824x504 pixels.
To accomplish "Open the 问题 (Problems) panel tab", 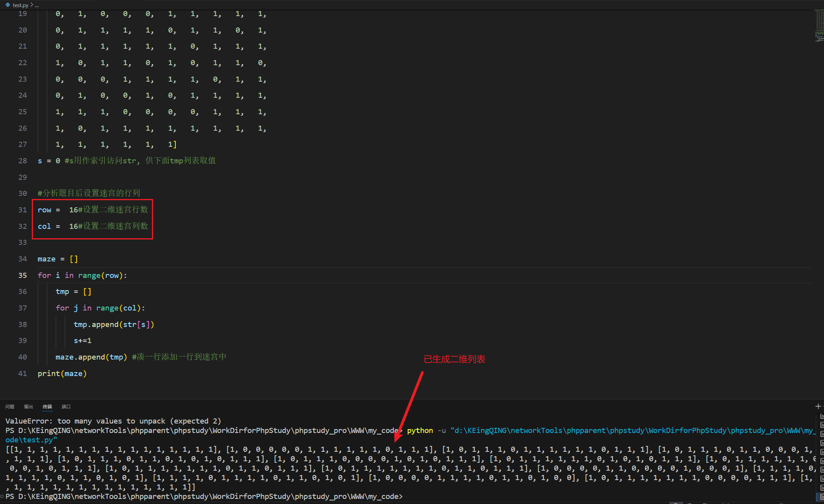I will [x=10, y=407].
